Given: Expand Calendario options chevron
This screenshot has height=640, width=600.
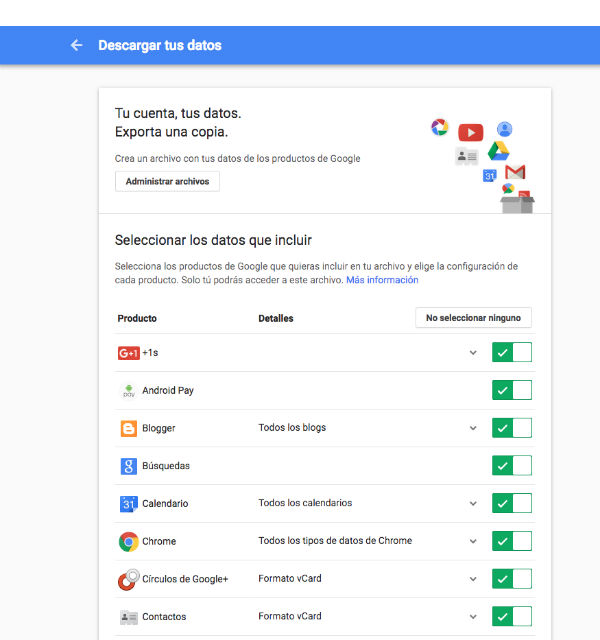Looking at the screenshot, I should (473, 504).
